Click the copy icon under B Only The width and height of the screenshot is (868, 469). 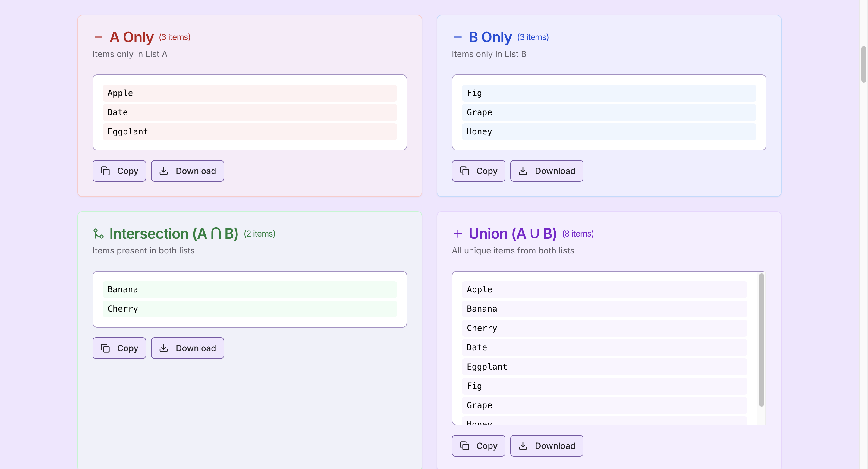pos(464,171)
